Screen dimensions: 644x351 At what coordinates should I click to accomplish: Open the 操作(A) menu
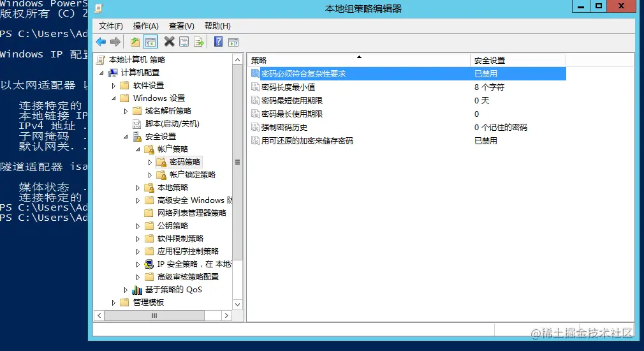click(x=146, y=26)
